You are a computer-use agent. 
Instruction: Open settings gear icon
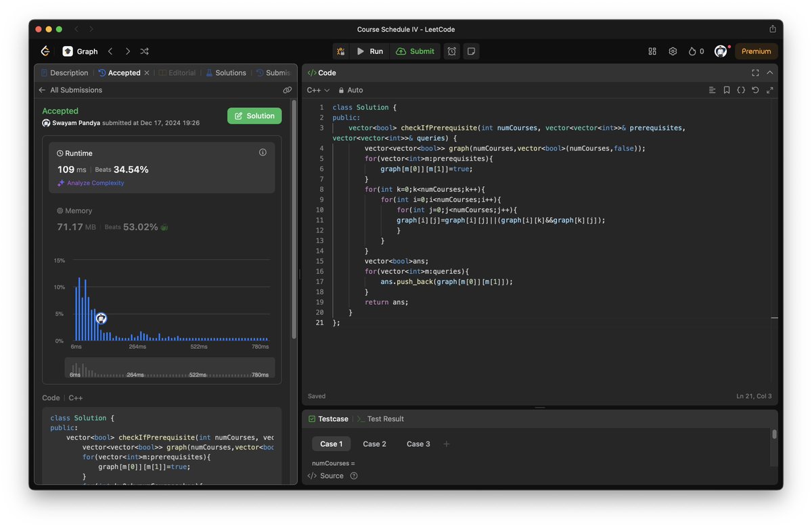(673, 51)
